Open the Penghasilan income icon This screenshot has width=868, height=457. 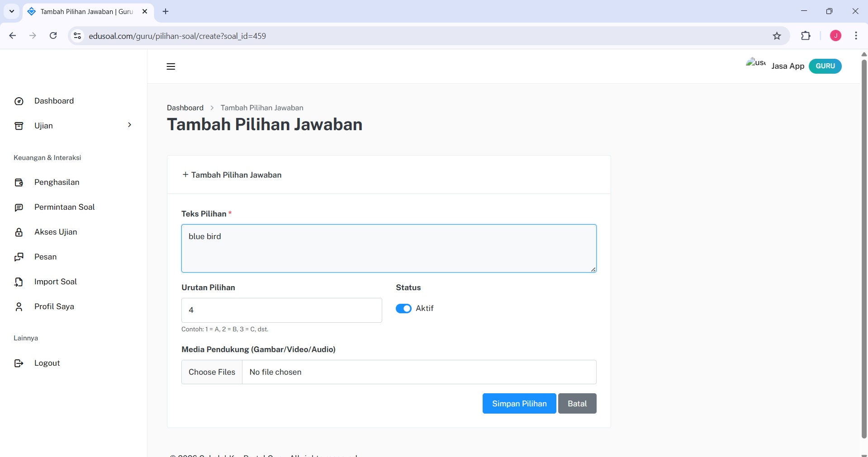(19, 182)
